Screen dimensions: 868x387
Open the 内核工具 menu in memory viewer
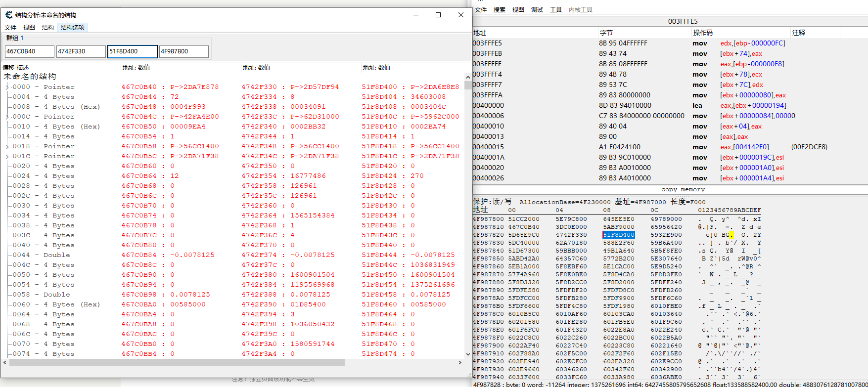[x=581, y=10]
